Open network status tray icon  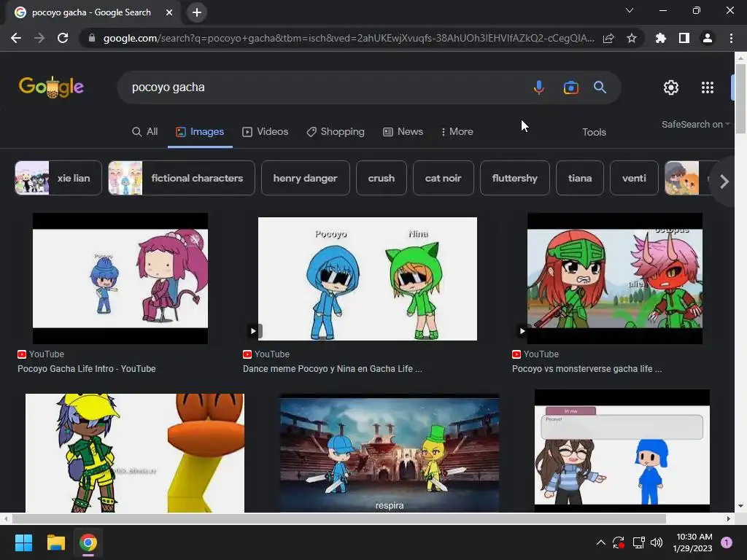click(638, 542)
